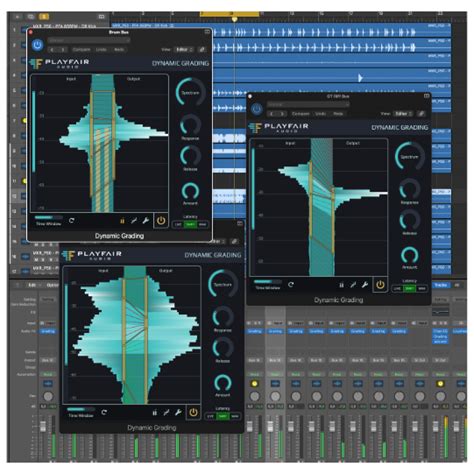Click the playhead marker on the timeline ruler

pyautogui.click(x=235, y=20)
